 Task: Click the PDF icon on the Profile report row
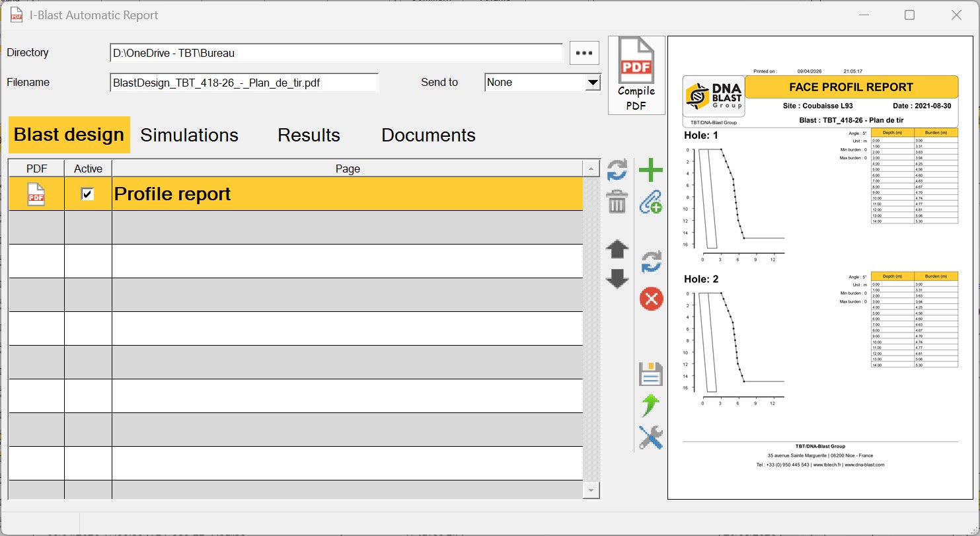coord(37,194)
